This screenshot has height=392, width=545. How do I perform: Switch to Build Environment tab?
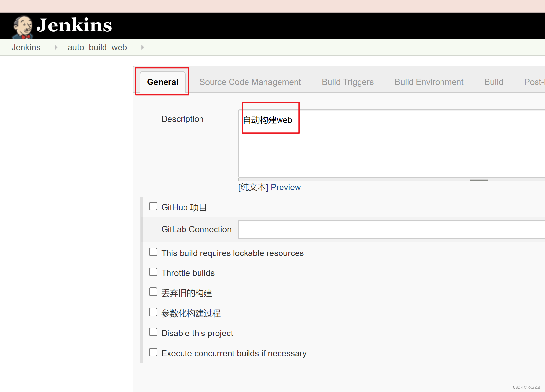click(x=429, y=82)
